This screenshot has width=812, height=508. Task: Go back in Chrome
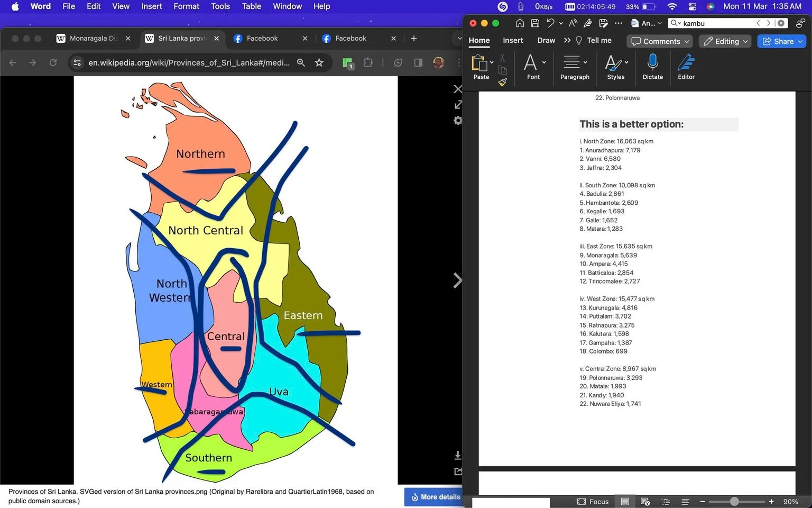[x=13, y=62]
